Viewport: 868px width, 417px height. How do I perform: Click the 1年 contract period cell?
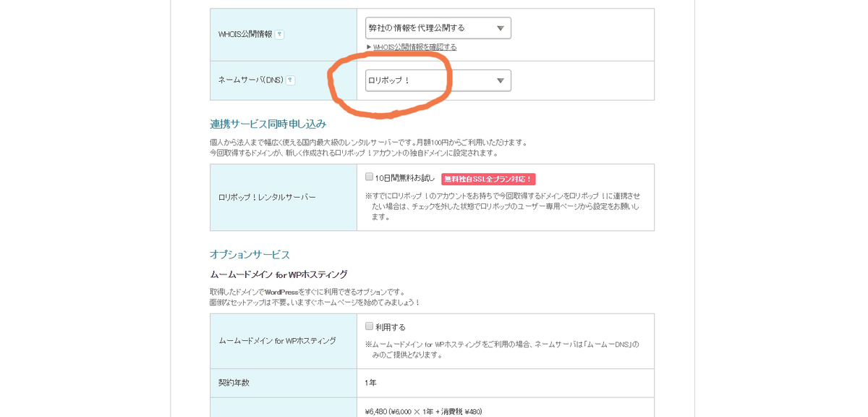point(370,382)
